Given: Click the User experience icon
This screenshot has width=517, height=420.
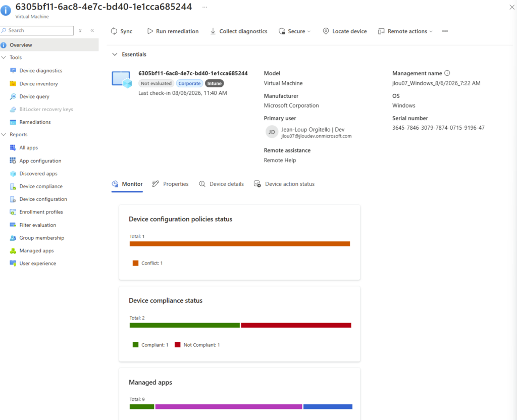Looking at the screenshot, I should pos(13,263).
